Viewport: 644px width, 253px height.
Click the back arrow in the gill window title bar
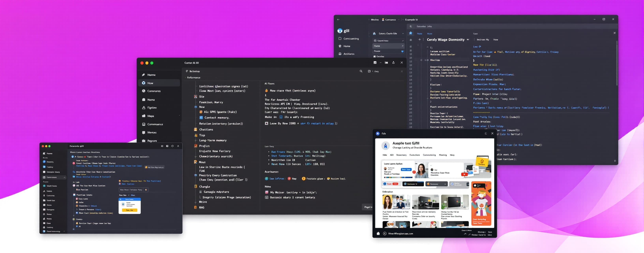point(338,20)
